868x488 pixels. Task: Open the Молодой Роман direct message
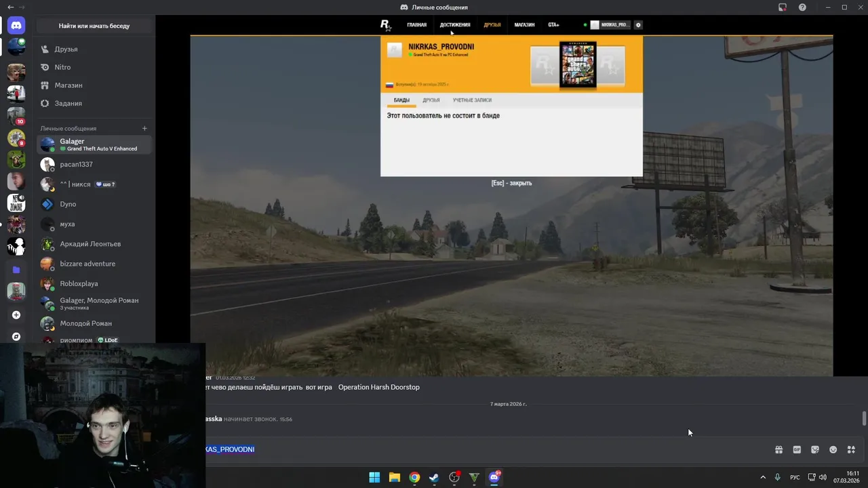pos(94,323)
